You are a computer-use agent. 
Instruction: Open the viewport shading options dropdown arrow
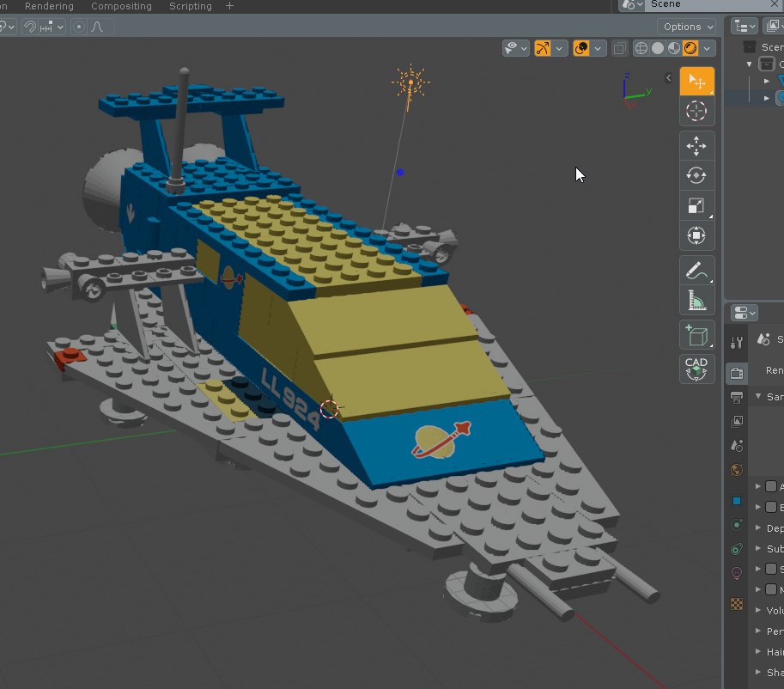707,48
